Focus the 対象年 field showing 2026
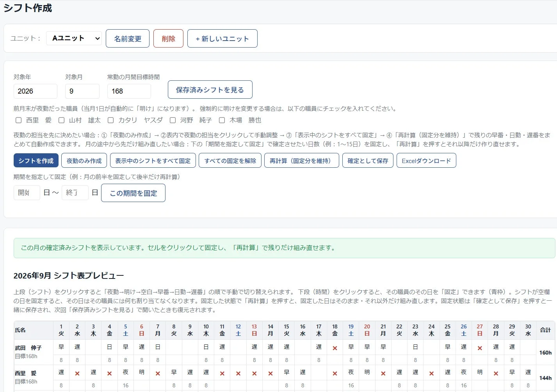 coord(36,91)
